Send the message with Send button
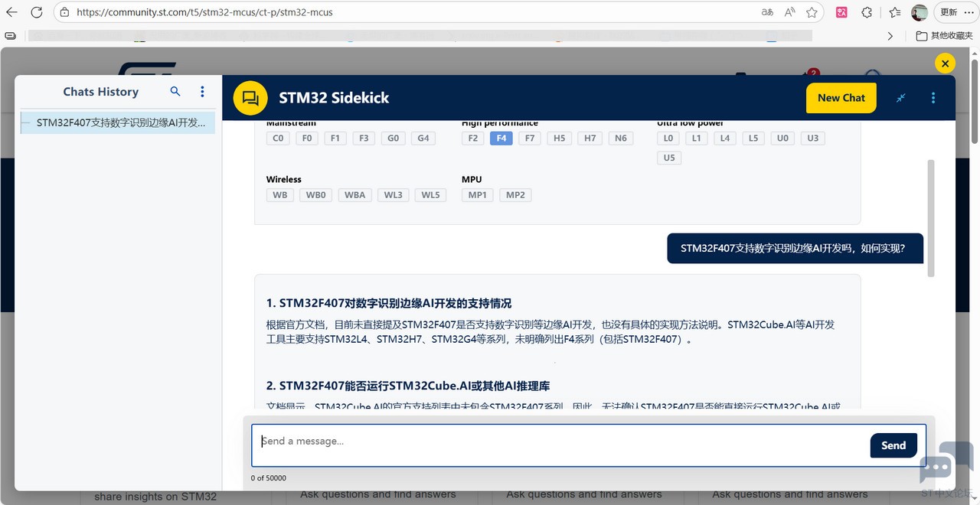The image size is (980, 505). tap(893, 445)
